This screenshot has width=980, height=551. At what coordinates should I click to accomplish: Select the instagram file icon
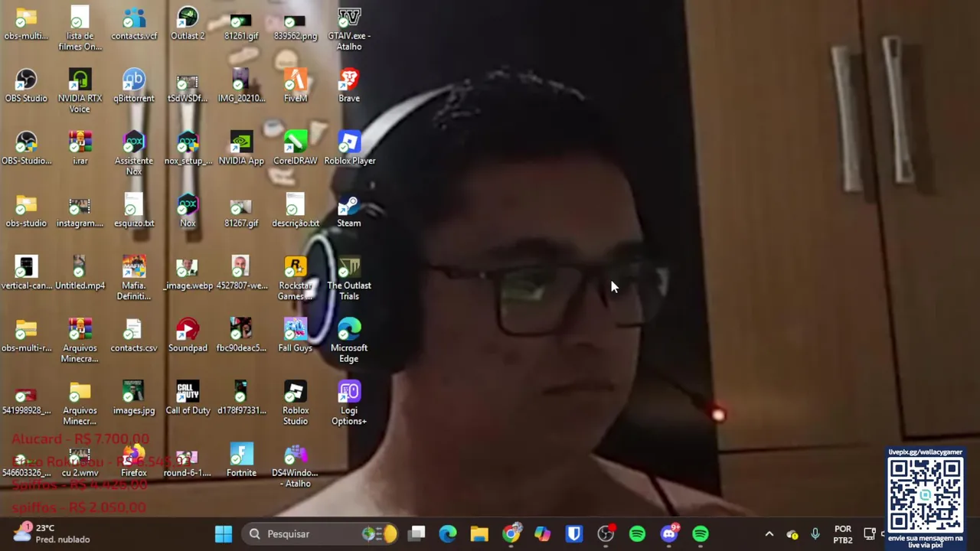80,211
